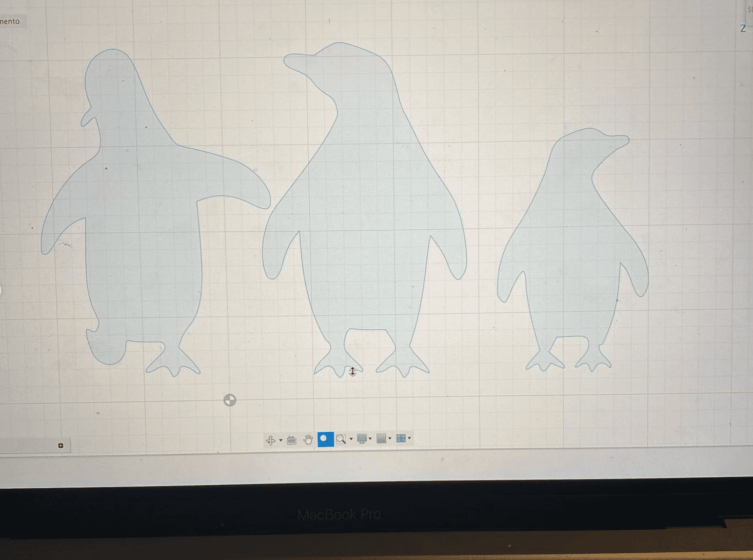
Task: Expand the Orbit type dropdown arrow
Action: click(x=281, y=440)
